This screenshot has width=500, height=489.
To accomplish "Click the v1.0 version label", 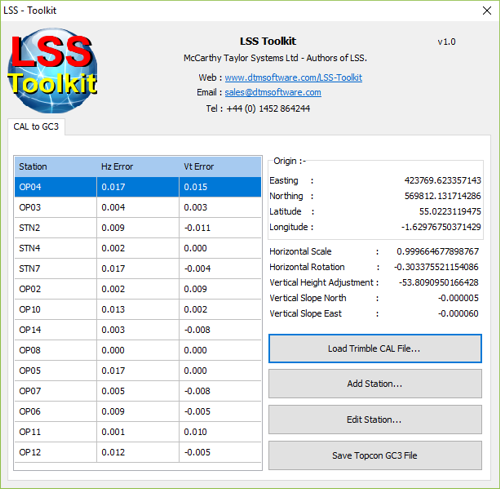I will [447, 42].
